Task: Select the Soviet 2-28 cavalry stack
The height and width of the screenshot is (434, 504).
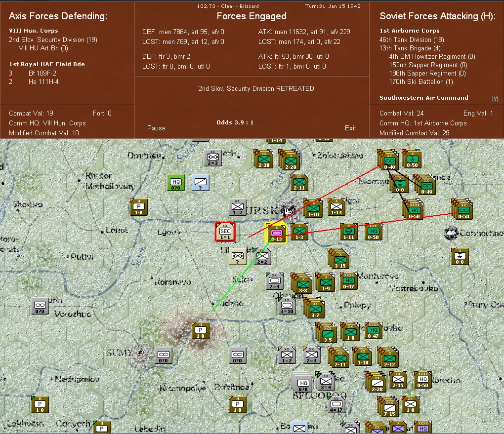Action: [376, 382]
